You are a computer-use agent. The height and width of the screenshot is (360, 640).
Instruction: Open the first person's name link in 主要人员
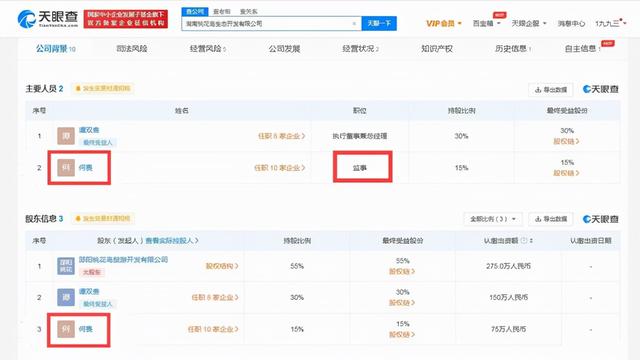[89, 130]
